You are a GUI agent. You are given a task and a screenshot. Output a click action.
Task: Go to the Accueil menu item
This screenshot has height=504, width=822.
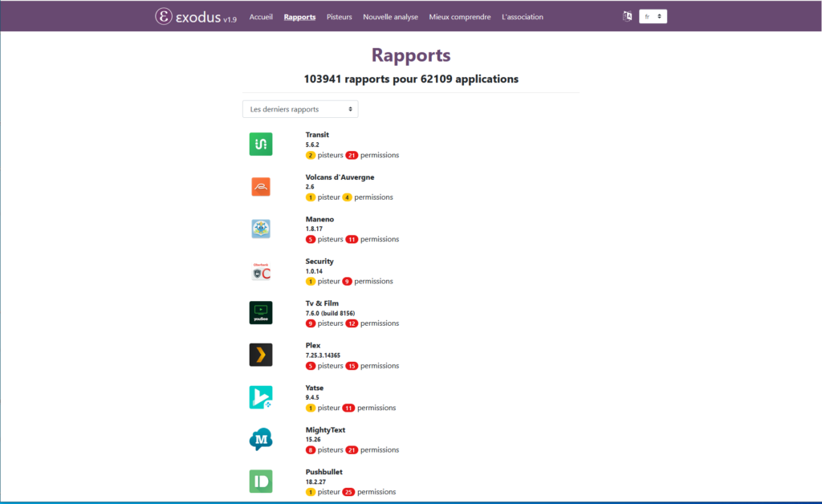pos(261,17)
